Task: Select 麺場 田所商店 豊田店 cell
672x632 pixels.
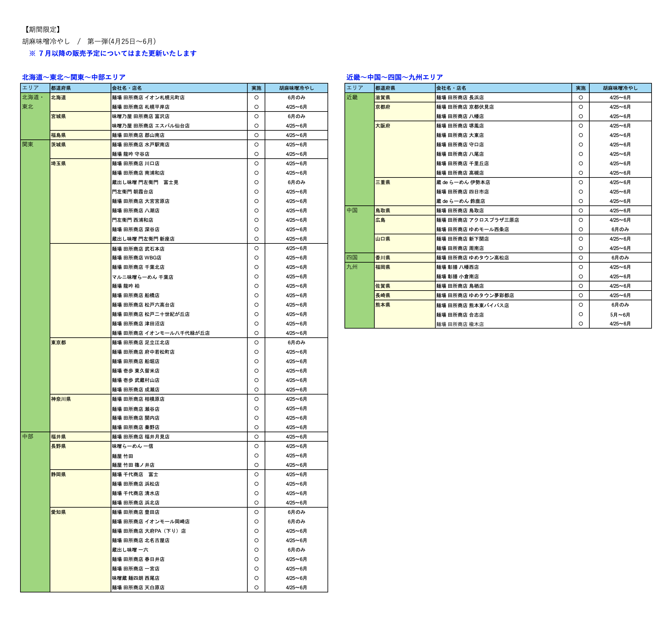Action: pyautogui.click(x=179, y=512)
